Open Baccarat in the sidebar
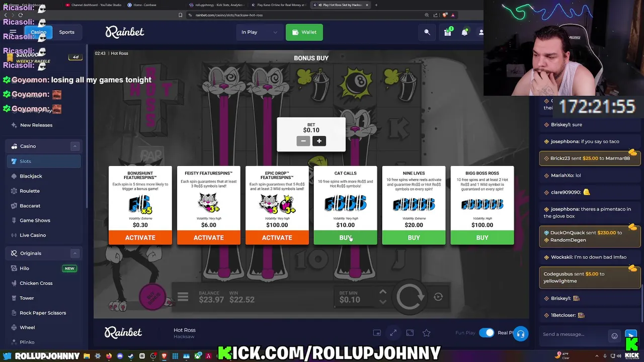644x362 pixels. click(x=44, y=206)
